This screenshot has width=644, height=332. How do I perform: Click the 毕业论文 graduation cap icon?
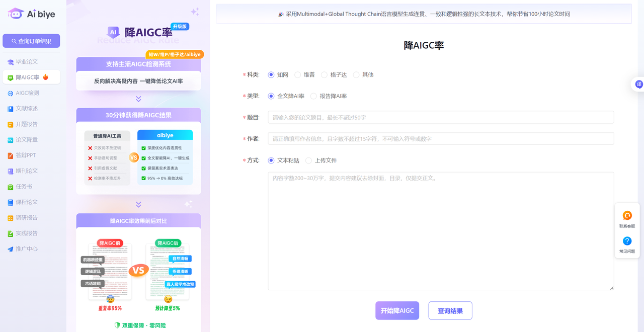pos(11,62)
